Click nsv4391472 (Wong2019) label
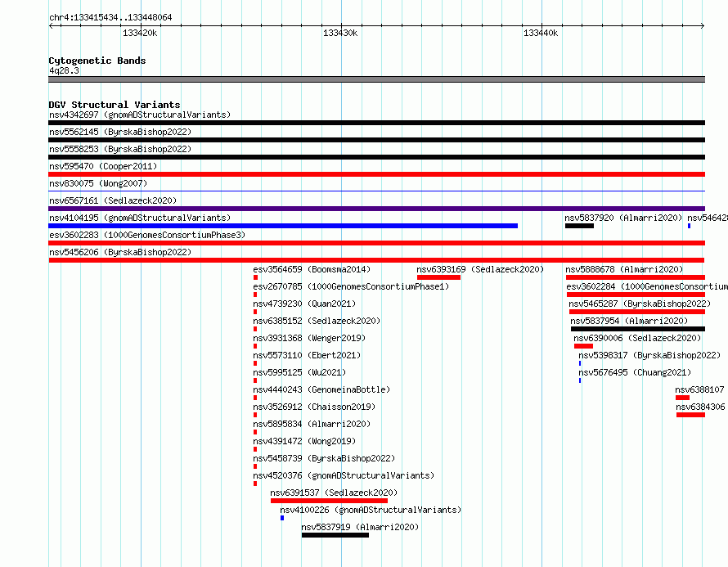Viewport: 728px width, 567px height. click(x=304, y=441)
